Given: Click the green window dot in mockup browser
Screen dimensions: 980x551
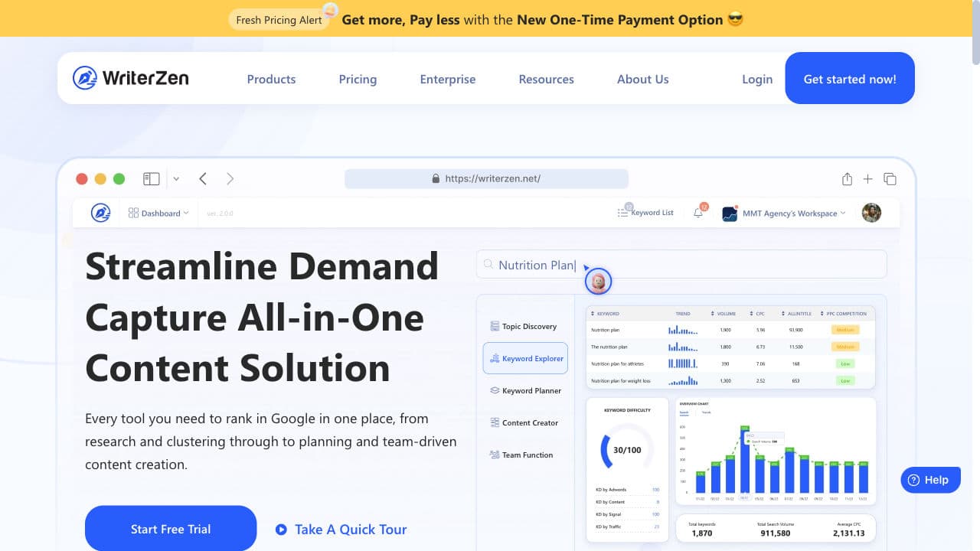Looking at the screenshot, I should (x=119, y=179).
